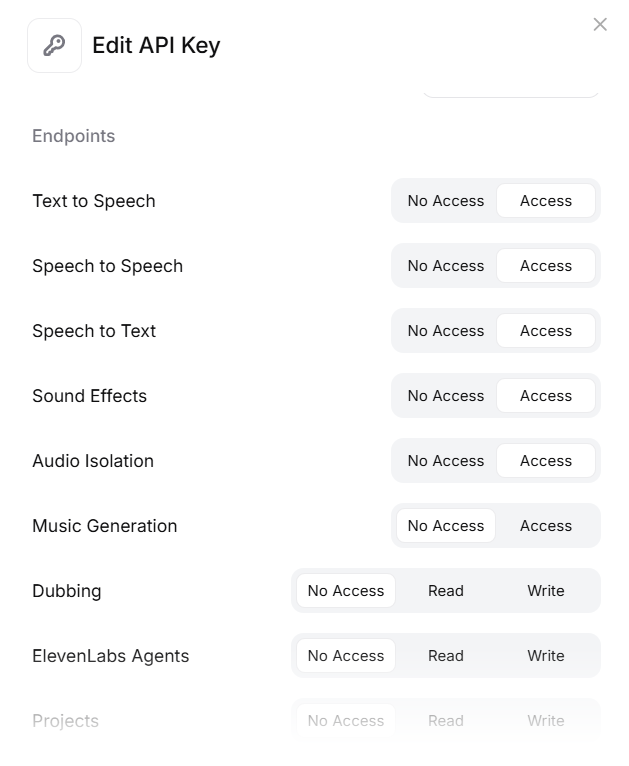629x766 pixels.
Task: Select Access for Sound Effects
Action: 546,396
